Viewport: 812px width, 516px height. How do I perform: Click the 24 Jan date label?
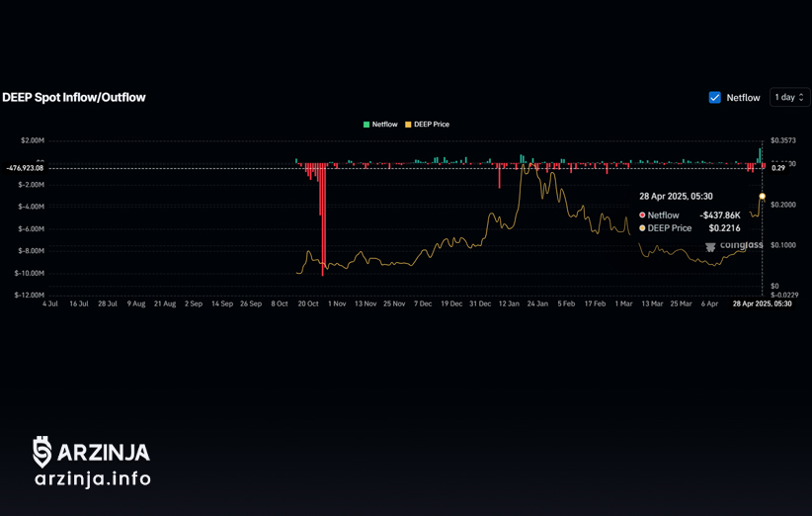(x=537, y=303)
